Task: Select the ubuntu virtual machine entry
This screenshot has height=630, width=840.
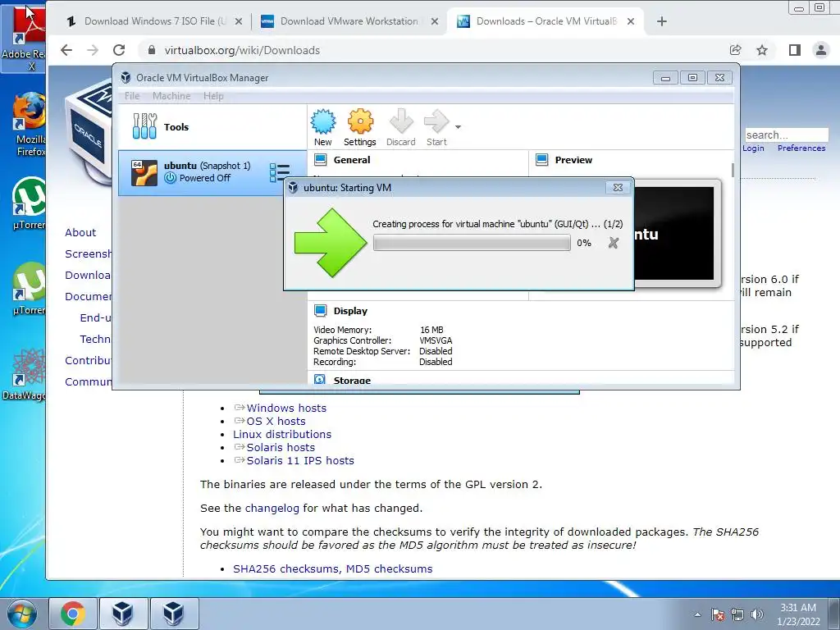Action: pos(212,172)
